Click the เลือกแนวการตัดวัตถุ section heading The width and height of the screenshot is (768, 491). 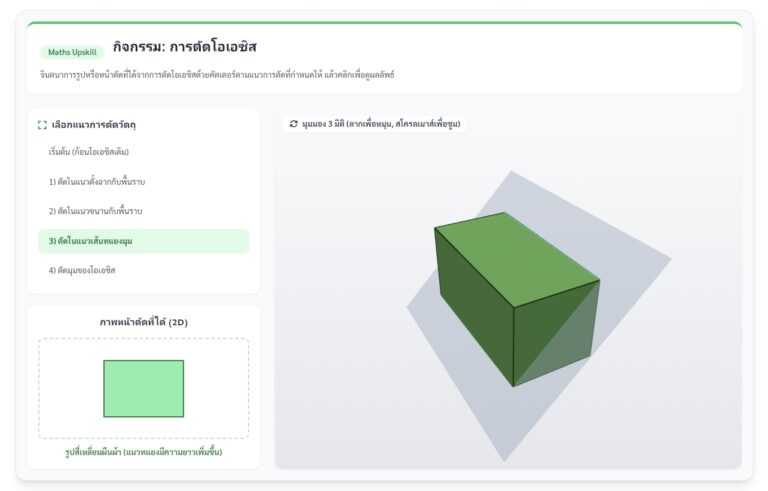point(94,125)
